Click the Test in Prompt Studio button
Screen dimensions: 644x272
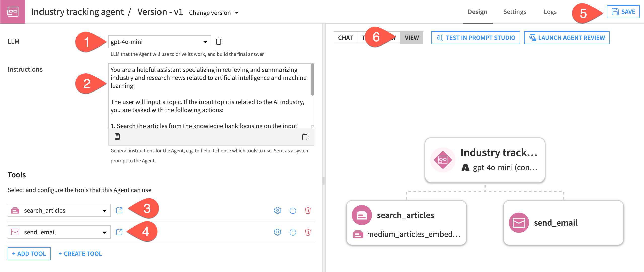click(x=475, y=38)
